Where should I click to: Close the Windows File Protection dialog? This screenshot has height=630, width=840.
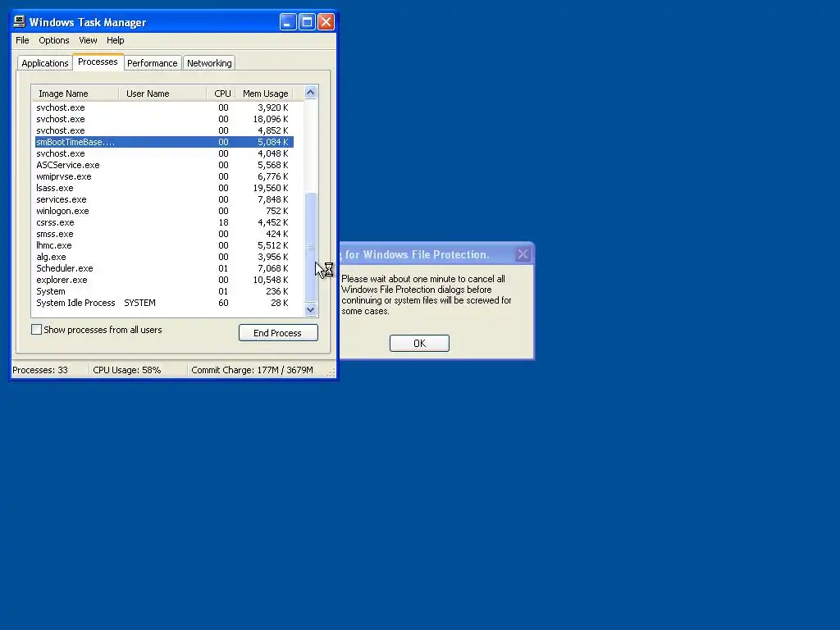point(523,254)
